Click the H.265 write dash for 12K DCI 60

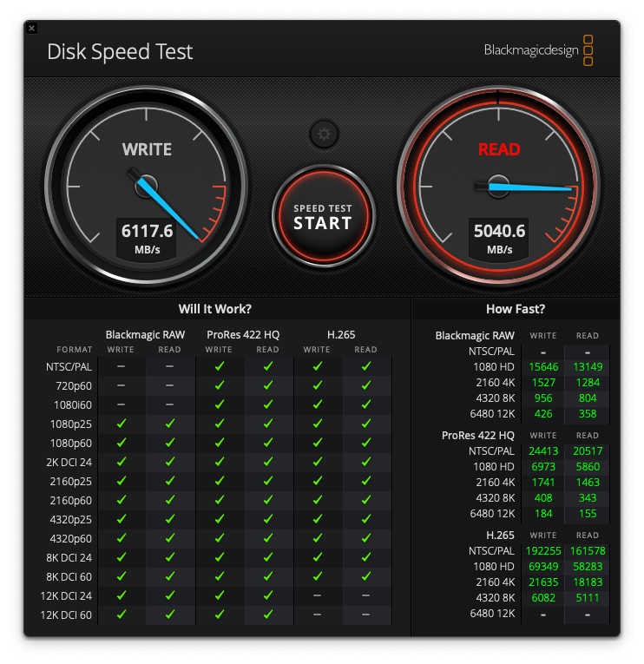(317, 615)
